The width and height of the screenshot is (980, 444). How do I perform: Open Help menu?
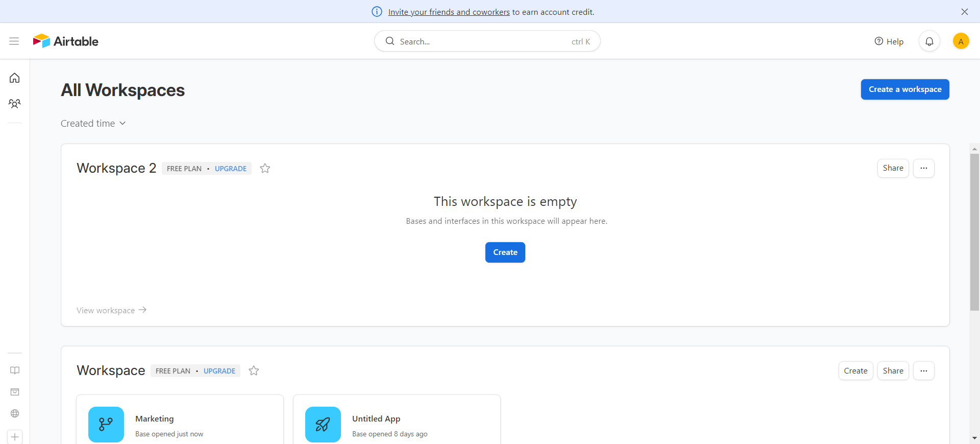[889, 41]
